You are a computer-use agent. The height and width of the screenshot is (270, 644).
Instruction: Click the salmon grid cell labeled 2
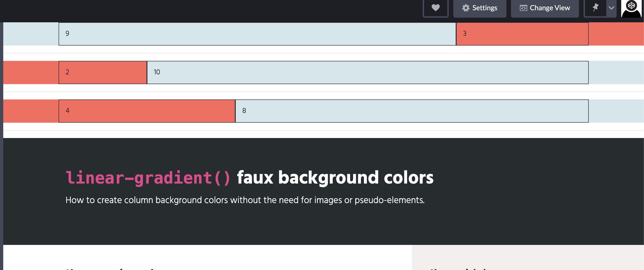[x=103, y=72]
